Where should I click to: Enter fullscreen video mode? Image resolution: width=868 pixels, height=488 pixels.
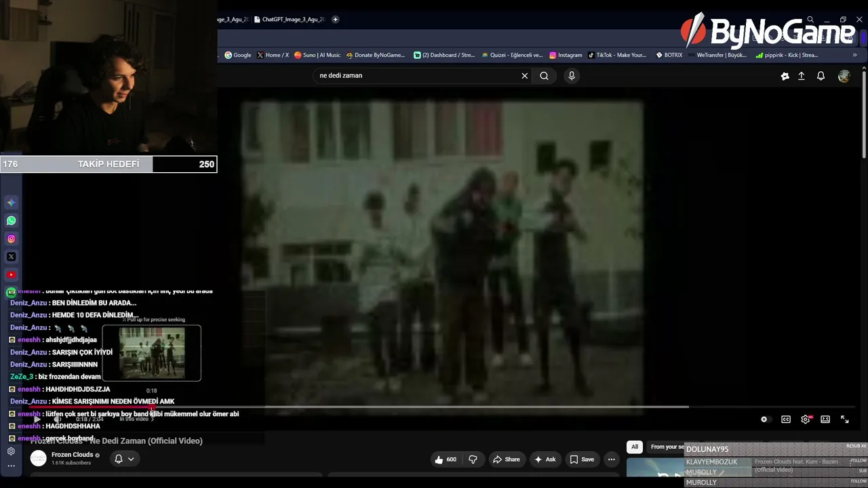pyautogui.click(x=845, y=420)
